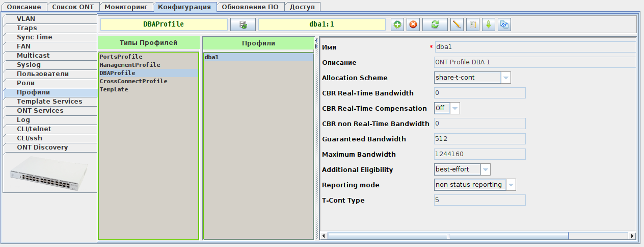Switch to the Список ONT tab
The width and height of the screenshot is (644, 247).
click(x=73, y=7)
